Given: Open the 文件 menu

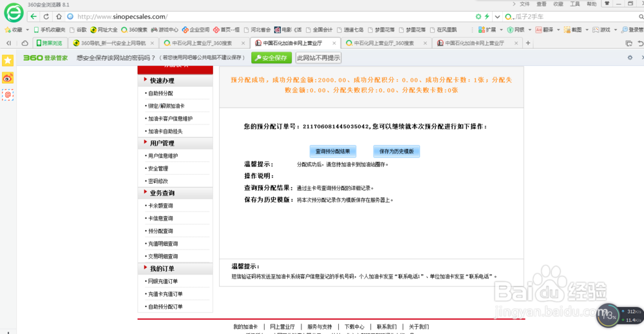Looking at the screenshot, I should coord(525,4).
